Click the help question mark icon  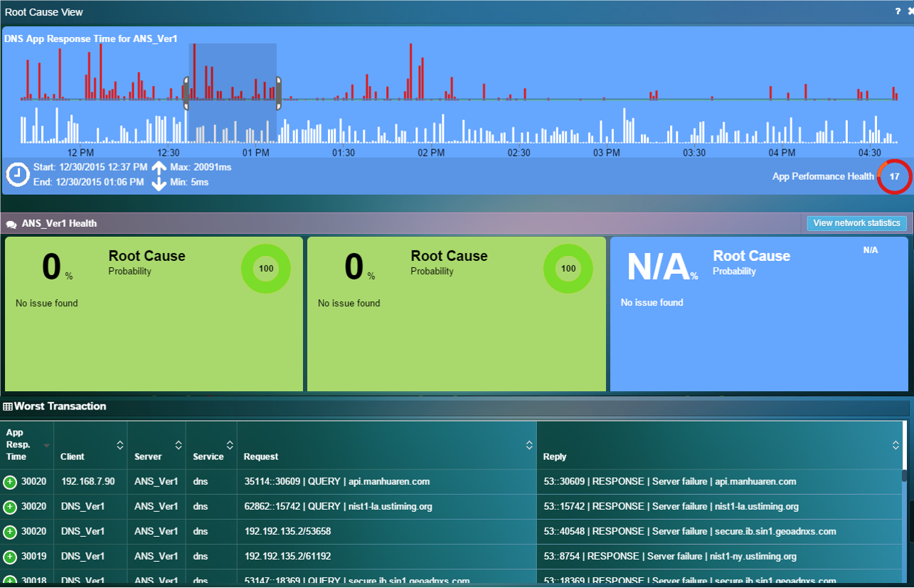pos(898,11)
